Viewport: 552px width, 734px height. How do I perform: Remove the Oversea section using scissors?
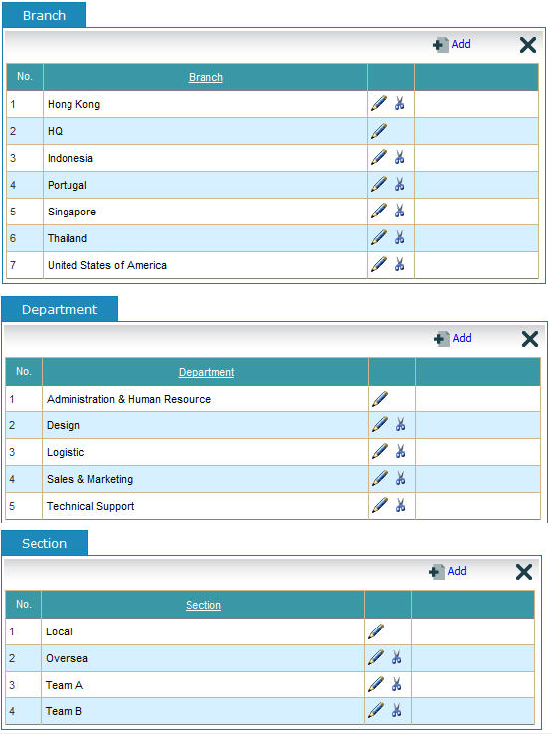pos(397,657)
